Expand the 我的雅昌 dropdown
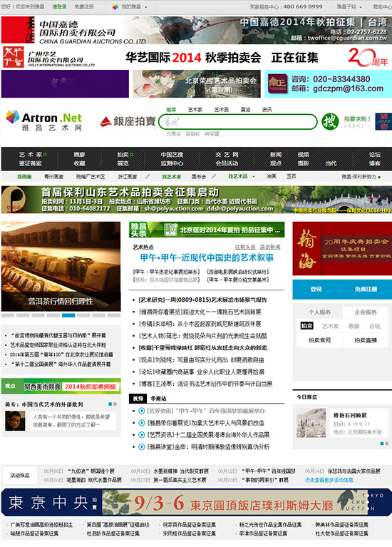 tap(146, 7)
